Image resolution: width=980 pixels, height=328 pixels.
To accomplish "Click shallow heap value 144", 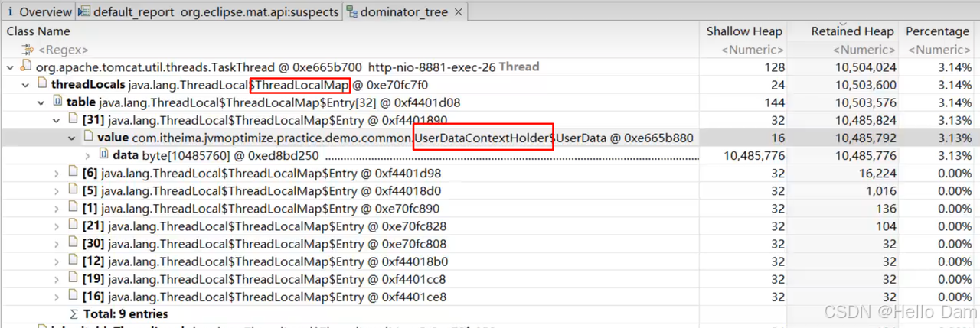I will pos(775,102).
